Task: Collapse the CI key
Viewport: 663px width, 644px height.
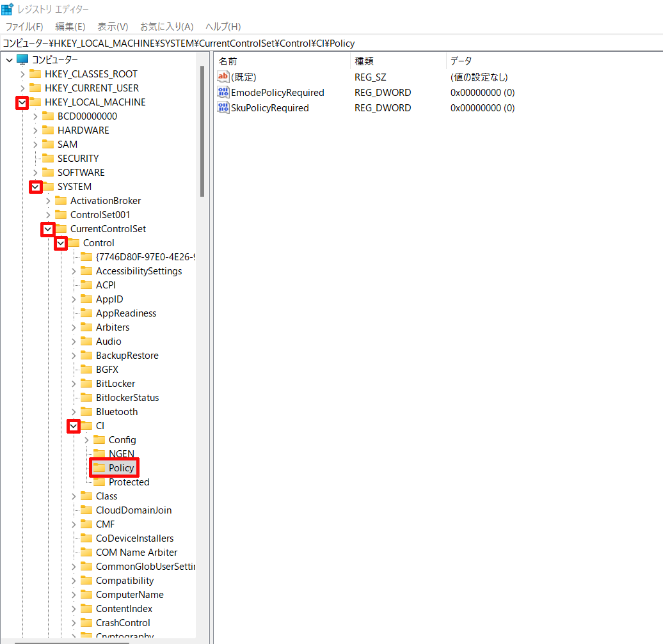Action: [x=74, y=426]
